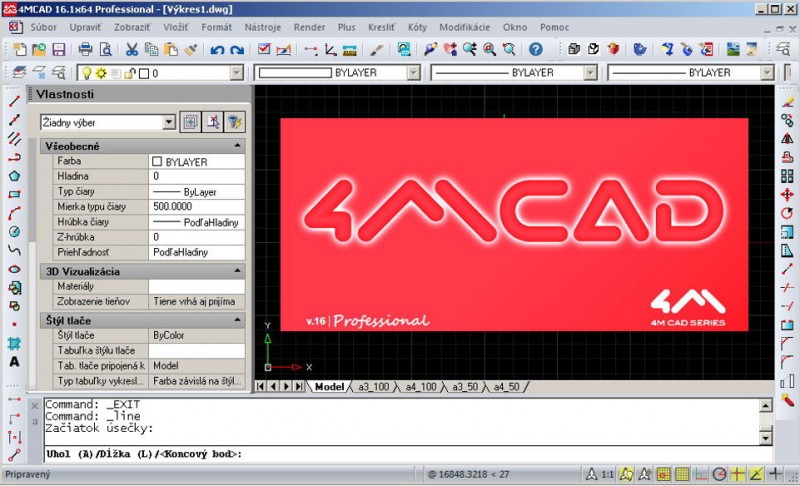Click the Copy icon in toolbar
This screenshot has width=800, height=486.
(x=152, y=49)
